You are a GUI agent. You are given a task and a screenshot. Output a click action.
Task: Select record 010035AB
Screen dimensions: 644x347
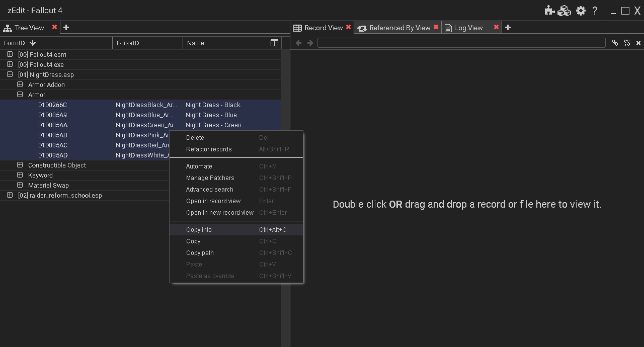pyautogui.click(x=85, y=135)
